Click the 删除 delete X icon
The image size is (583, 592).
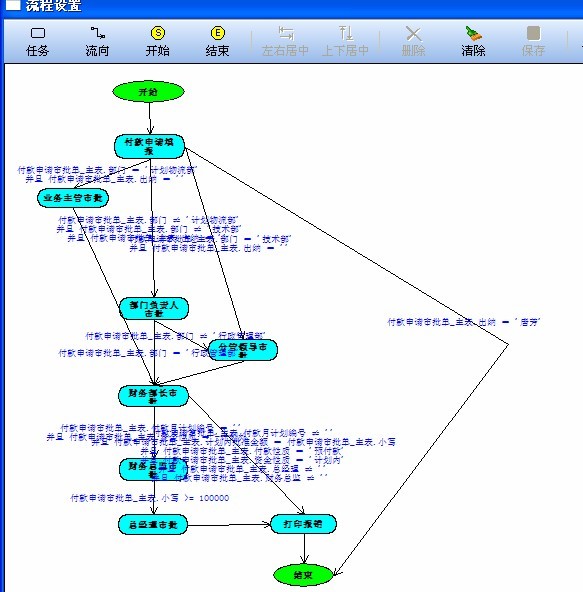(413, 34)
